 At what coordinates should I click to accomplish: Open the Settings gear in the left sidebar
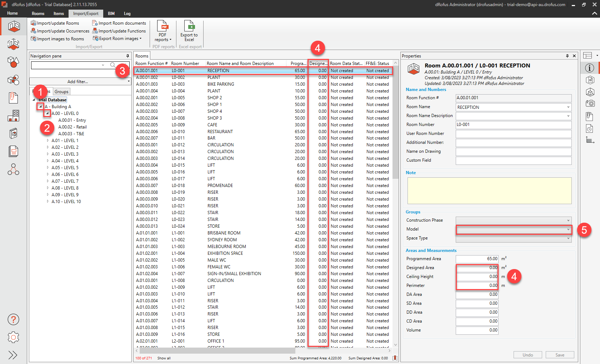13,337
